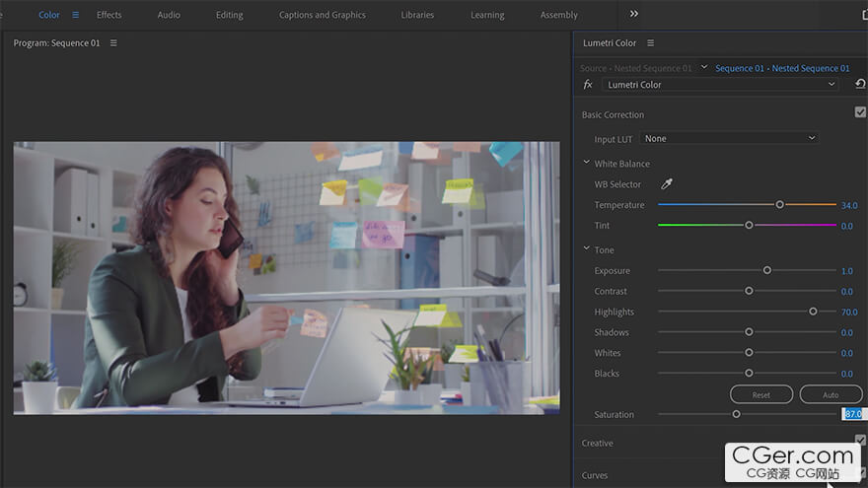Viewport: 868px width, 488px height.
Task: Click the Saturation slider handle
Action: pos(736,414)
